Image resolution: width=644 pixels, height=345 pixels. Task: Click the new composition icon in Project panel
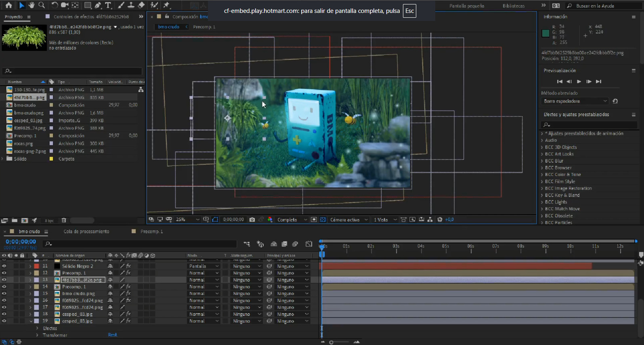[25, 220]
